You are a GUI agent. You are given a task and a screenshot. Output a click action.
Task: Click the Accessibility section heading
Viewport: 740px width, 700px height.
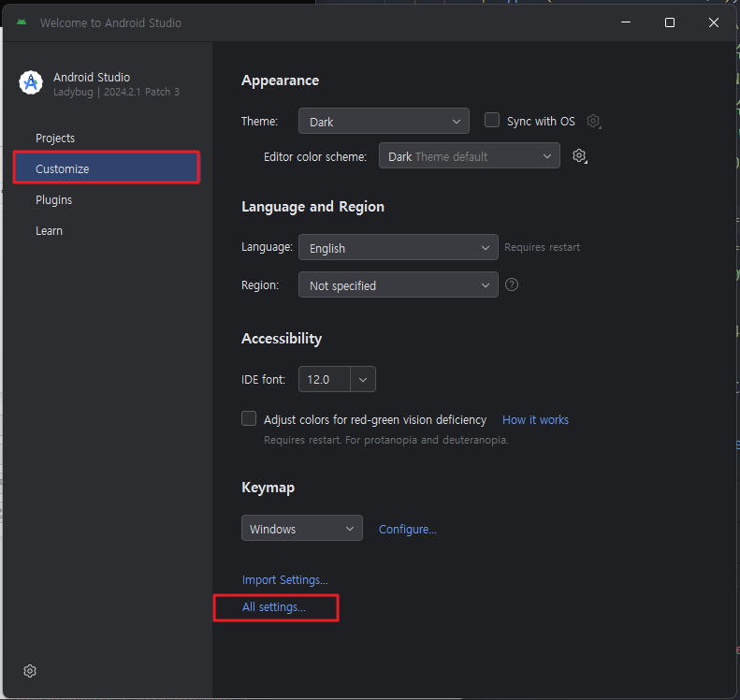click(282, 339)
